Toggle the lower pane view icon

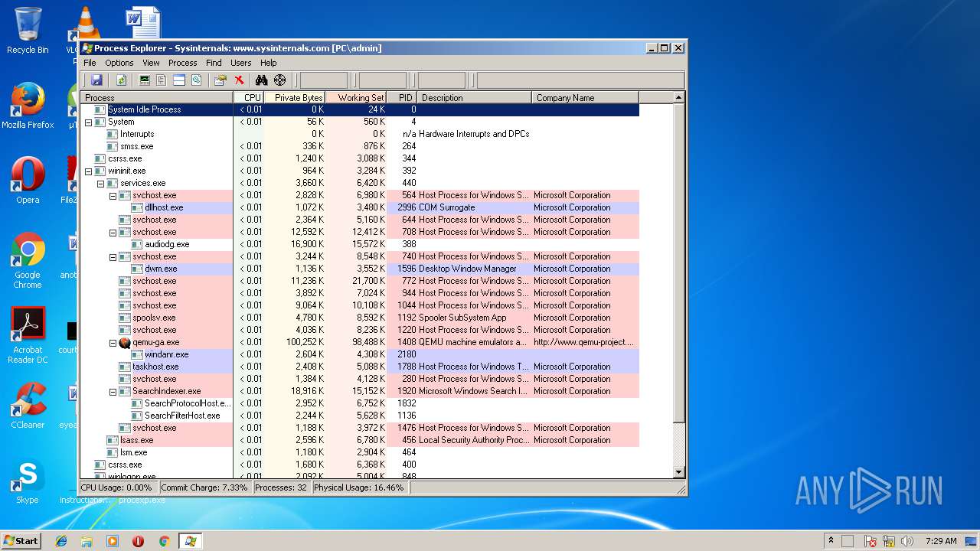click(x=179, y=80)
